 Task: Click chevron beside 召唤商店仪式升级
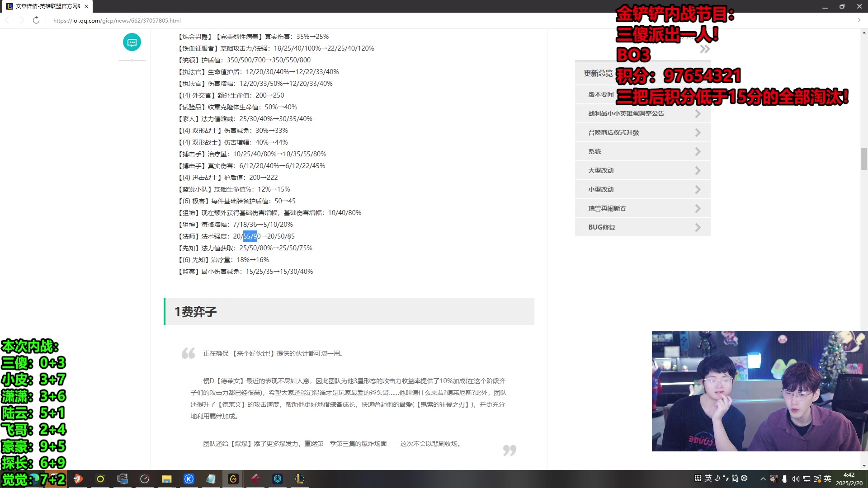click(698, 132)
